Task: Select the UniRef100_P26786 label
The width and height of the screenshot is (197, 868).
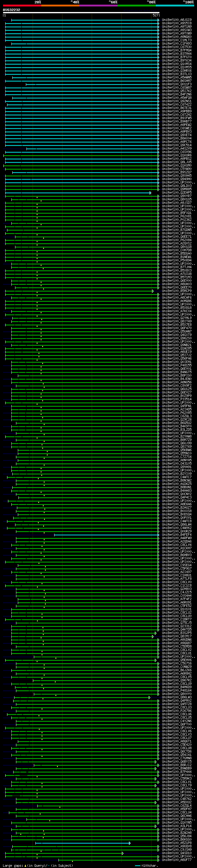Action: (177, 711)
